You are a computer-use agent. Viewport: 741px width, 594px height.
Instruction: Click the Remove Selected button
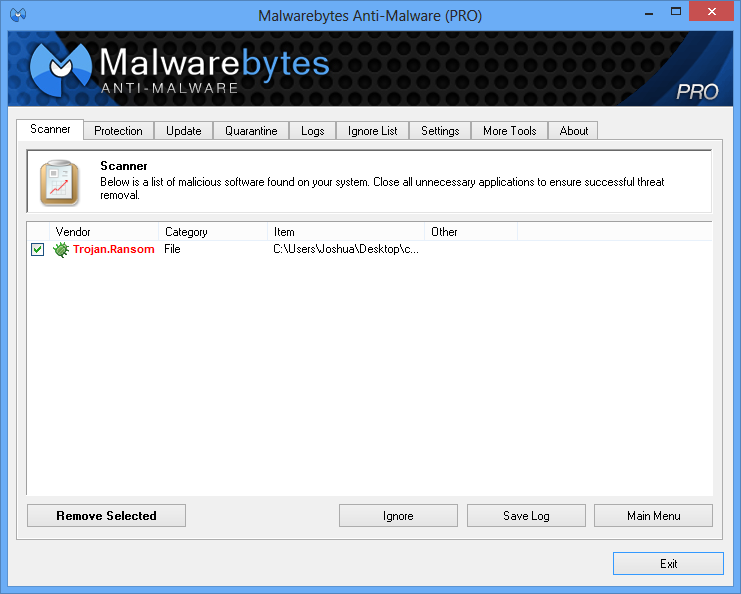point(106,516)
